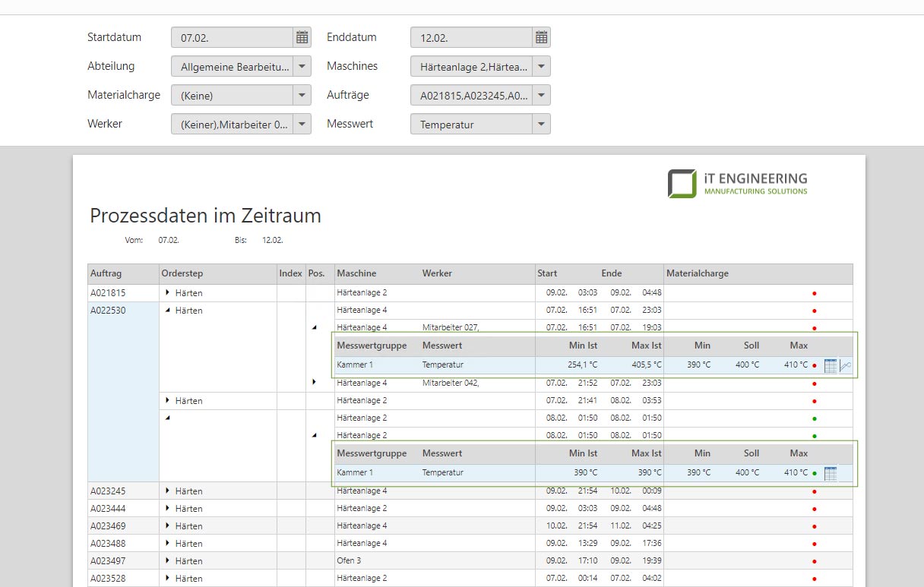
Task: Expand the Messwert Temperatur dropdown
Action: pos(541,125)
